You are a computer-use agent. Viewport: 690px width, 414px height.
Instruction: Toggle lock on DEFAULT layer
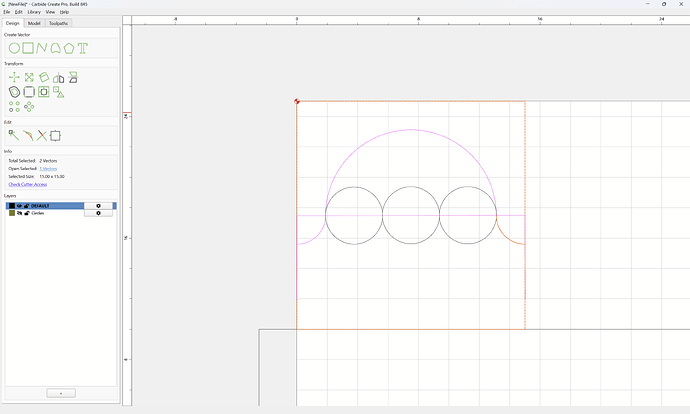pos(26,206)
